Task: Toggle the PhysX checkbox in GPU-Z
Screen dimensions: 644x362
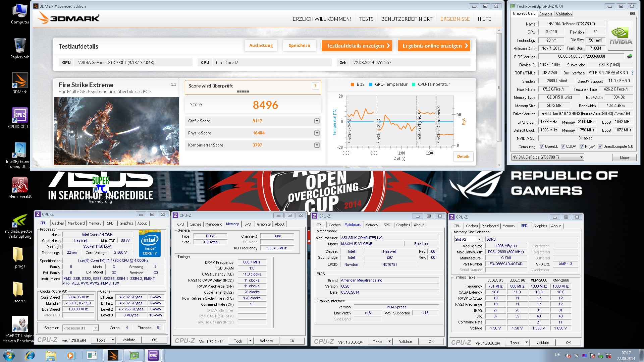Action: (582, 146)
